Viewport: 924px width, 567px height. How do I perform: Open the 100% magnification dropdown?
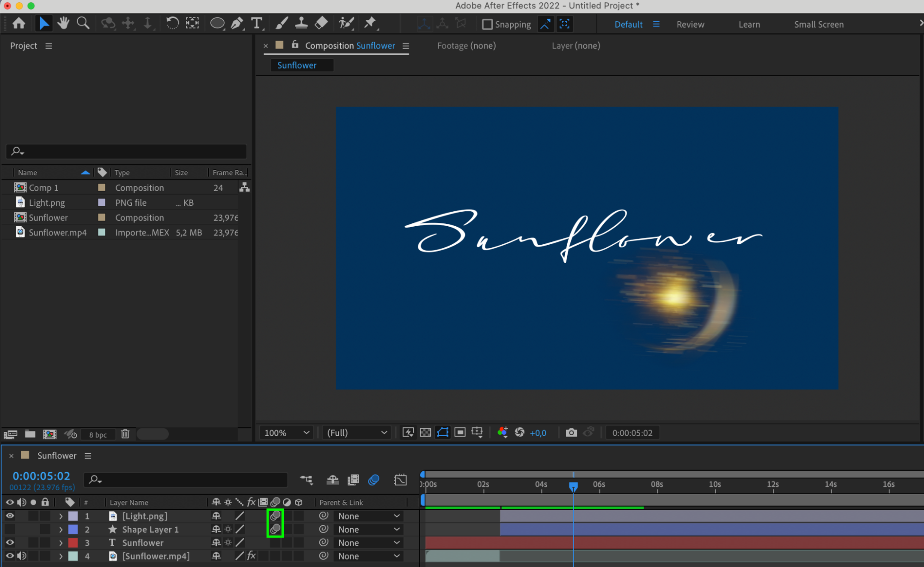286,432
